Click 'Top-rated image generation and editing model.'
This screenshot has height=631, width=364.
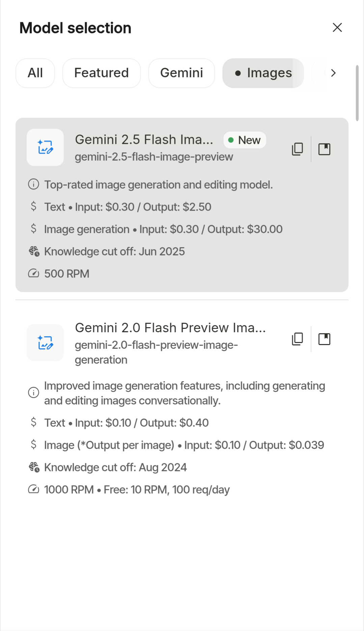[158, 185]
